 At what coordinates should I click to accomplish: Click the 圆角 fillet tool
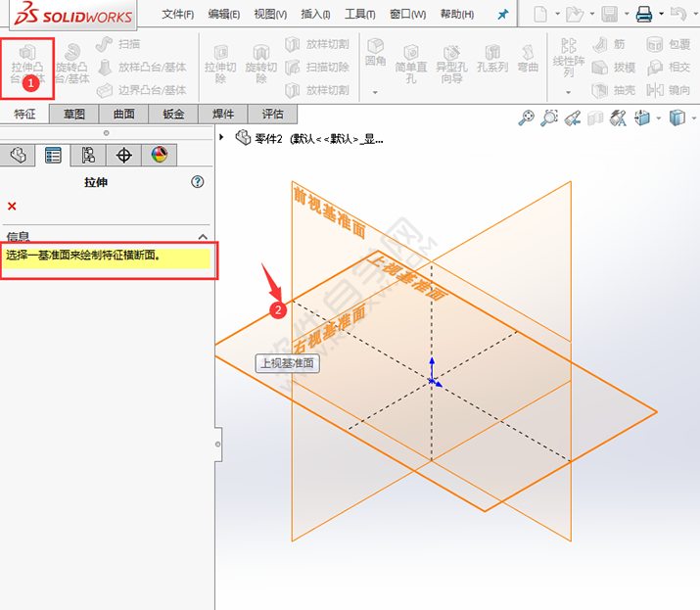click(x=375, y=53)
